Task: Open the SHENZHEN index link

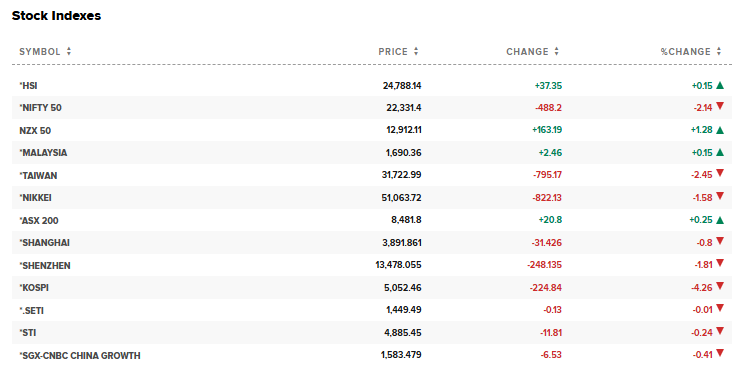Action: click(x=45, y=265)
